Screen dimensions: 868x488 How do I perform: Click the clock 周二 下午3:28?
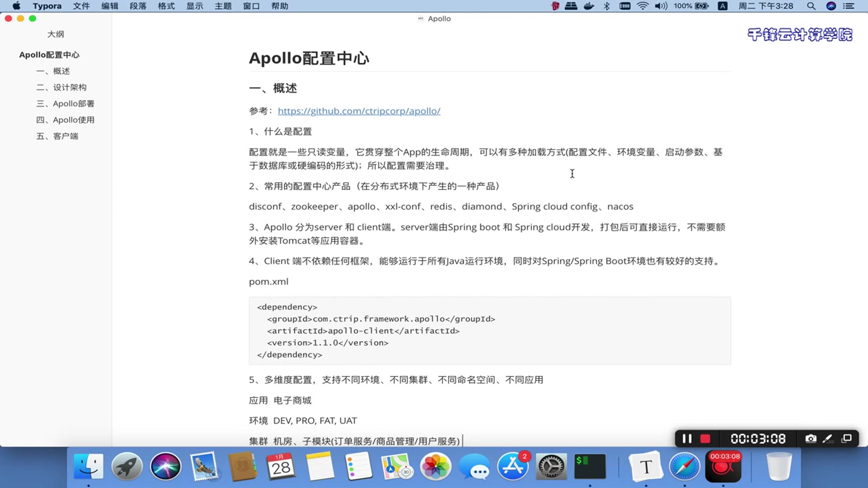coord(766,6)
